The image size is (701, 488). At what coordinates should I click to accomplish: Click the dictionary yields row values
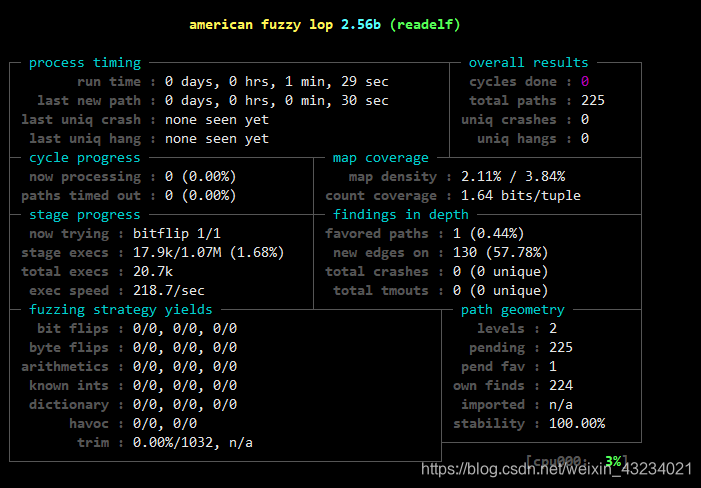(x=185, y=404)
